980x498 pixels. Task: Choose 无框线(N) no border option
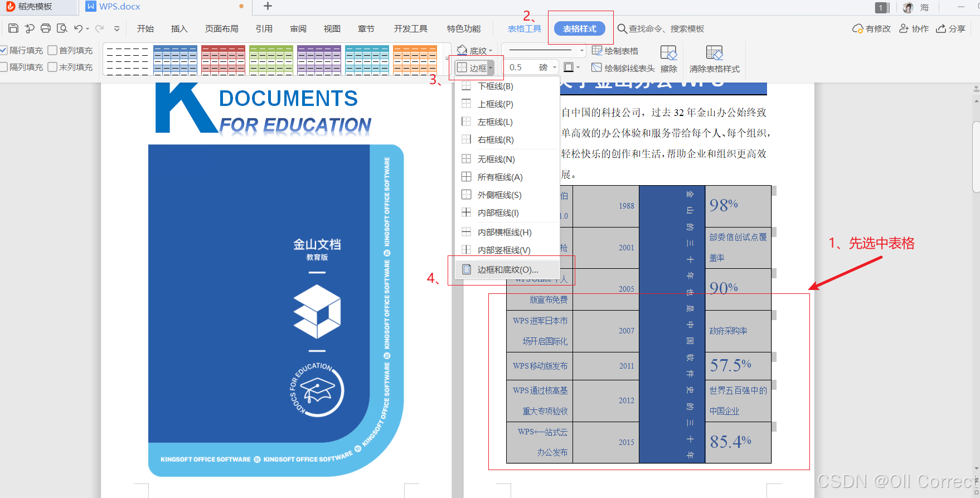(507, 159)
